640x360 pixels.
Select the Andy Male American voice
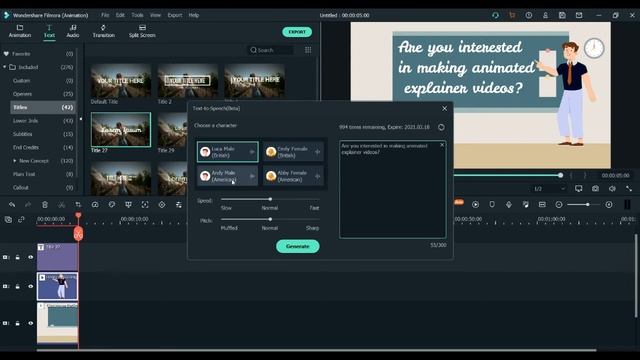pos(227,176)
